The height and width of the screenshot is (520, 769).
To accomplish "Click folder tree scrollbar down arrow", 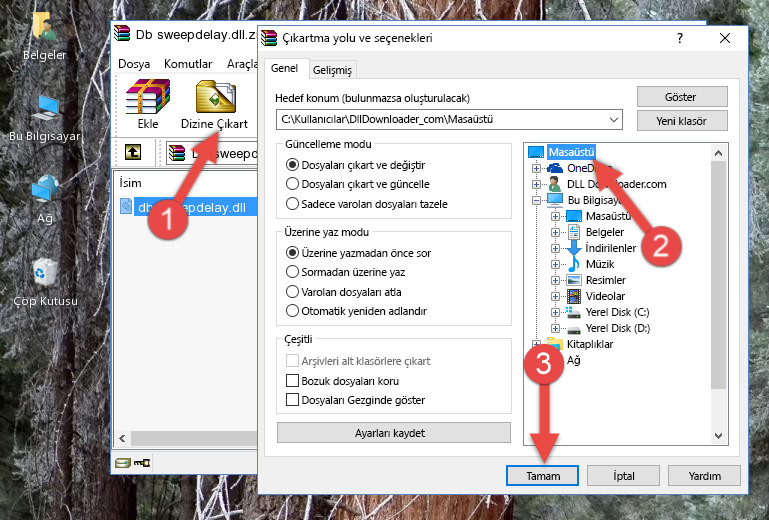I will 718,436.
